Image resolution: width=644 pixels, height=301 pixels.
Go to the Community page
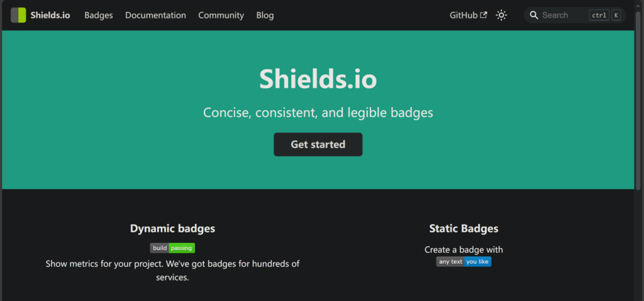coord(221,15)
